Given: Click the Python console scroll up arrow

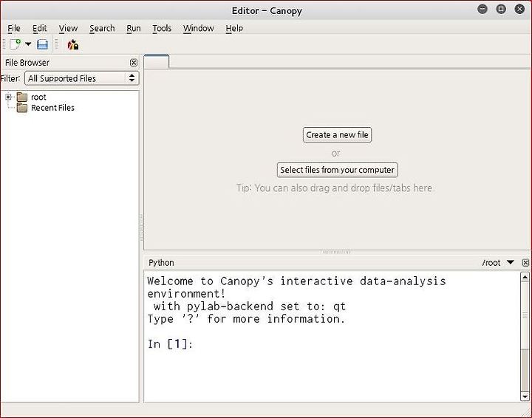Looking at the screenshot, I should pyautogui.click(x=525, y=277).
